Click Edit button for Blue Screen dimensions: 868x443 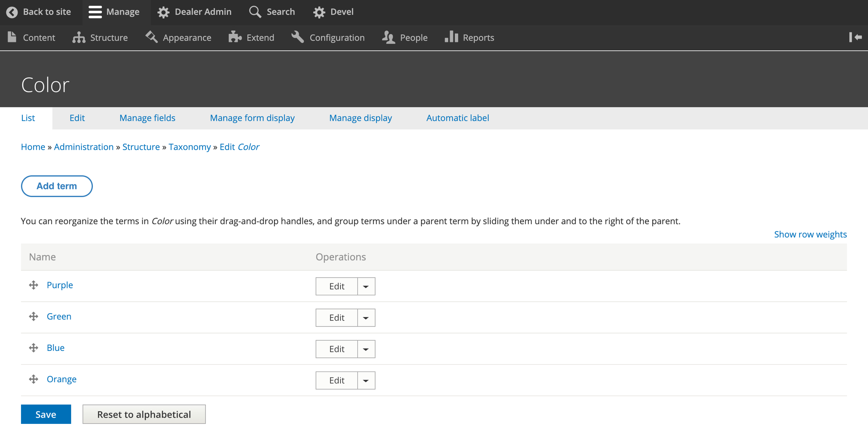[337, 349]
